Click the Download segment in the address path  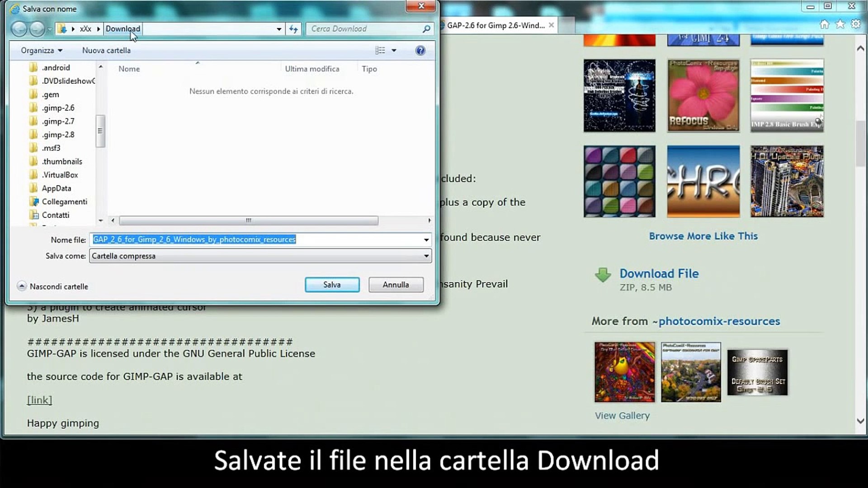click(123, 29)
